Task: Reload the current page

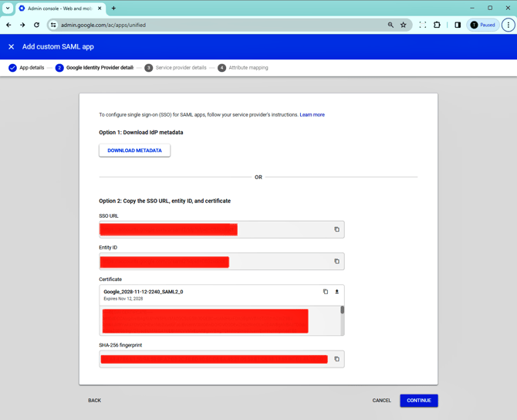Action: point(36,25)
